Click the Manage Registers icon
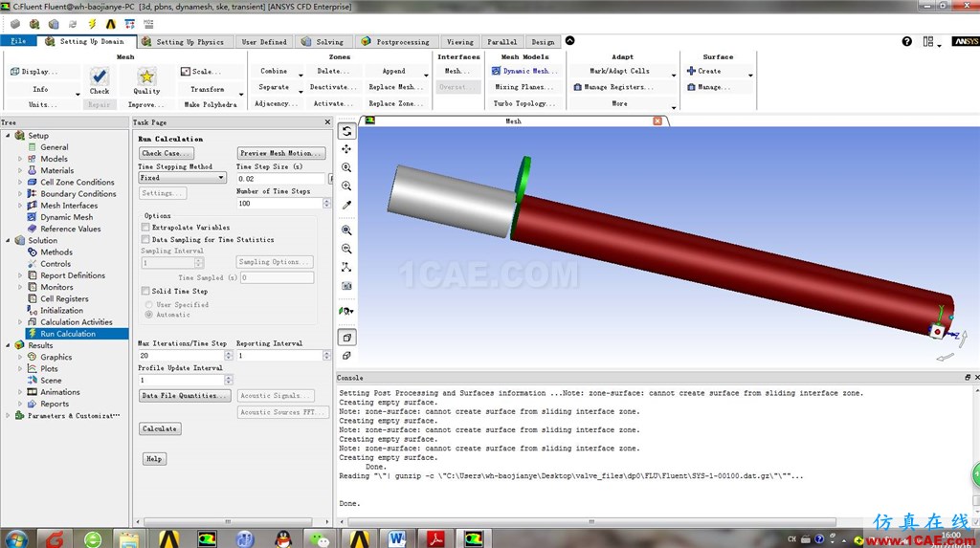 tap(577, 87)
